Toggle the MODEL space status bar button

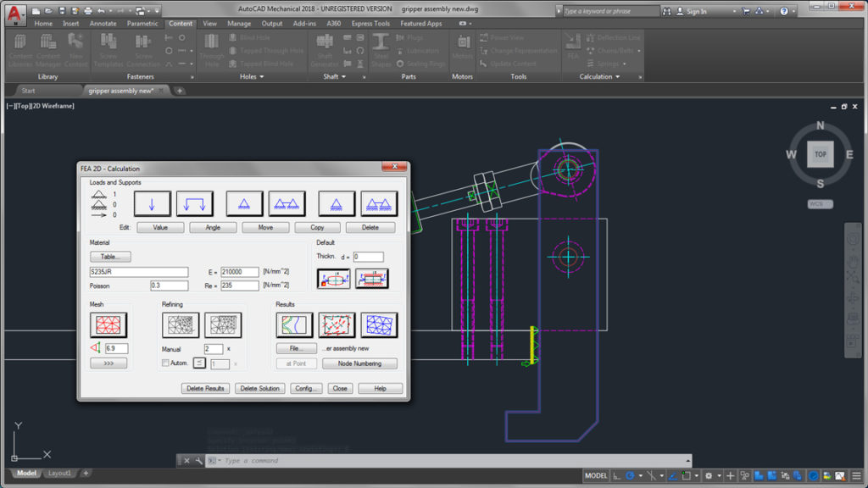tap(595, 476)
